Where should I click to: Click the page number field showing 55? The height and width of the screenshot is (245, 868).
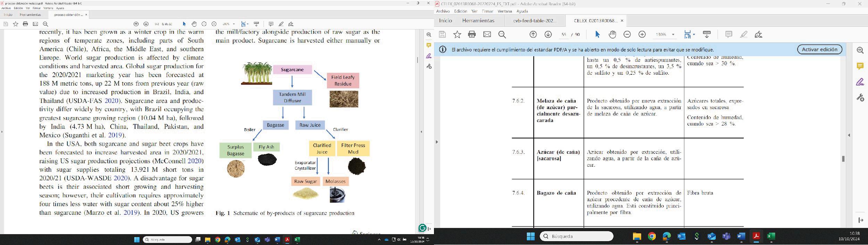[x=564, y=34]
